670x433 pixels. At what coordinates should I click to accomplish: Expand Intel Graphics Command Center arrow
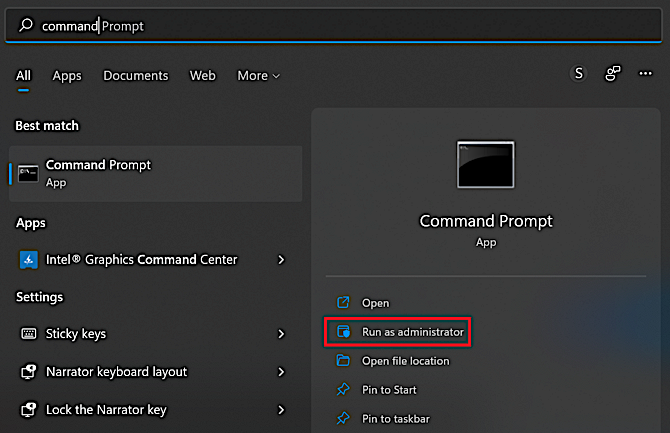tap(281, 260)
